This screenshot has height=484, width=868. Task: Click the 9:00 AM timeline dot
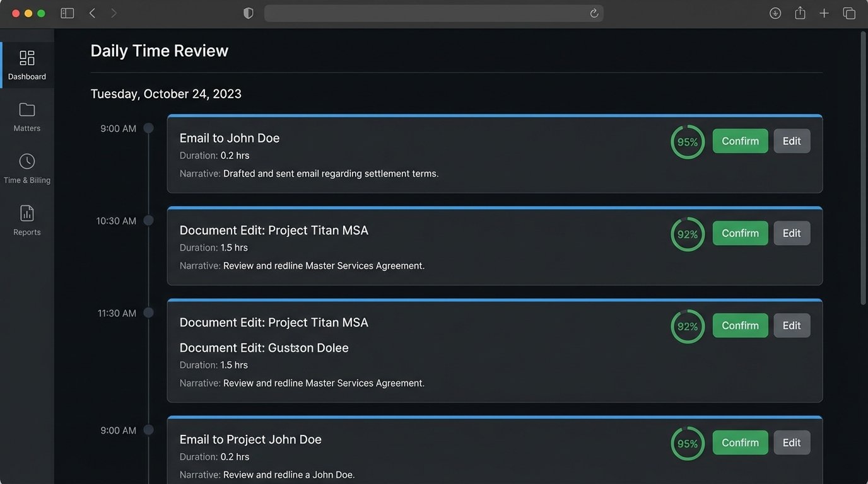point(149,127)
